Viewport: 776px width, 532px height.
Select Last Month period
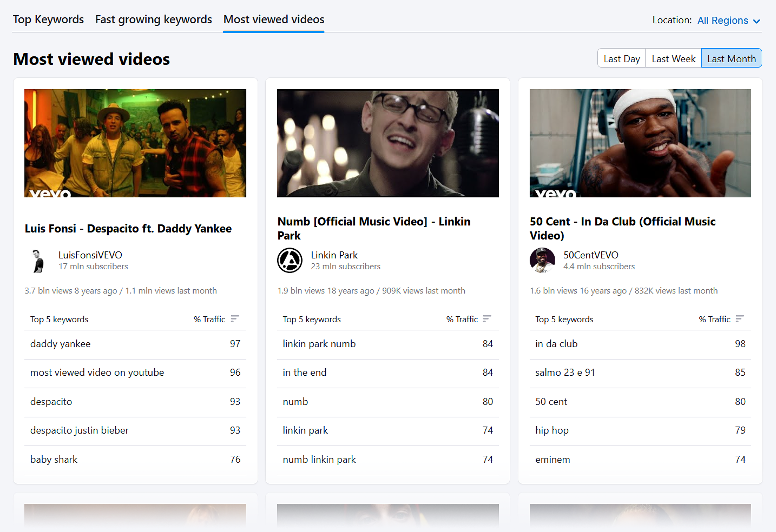(732, 58)
